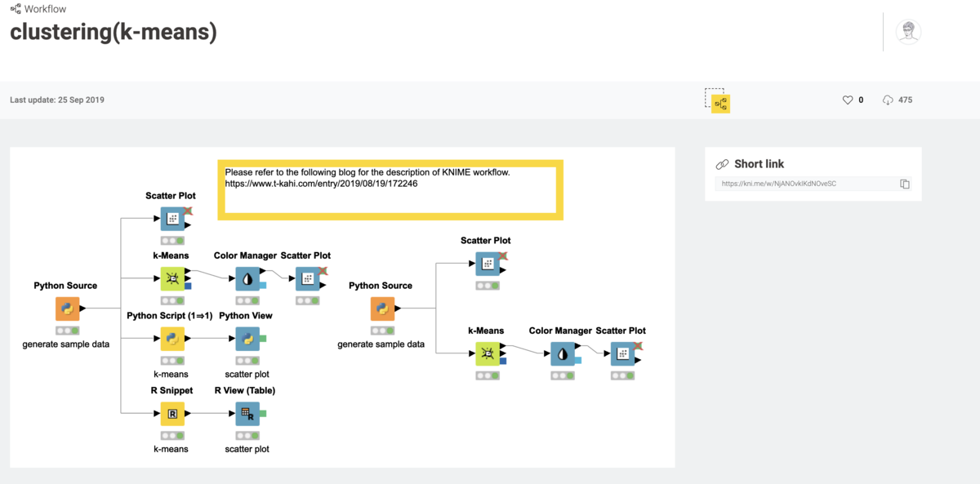Click the clustering(k-means) title
The image size is (980, 484).
[114, 32]
